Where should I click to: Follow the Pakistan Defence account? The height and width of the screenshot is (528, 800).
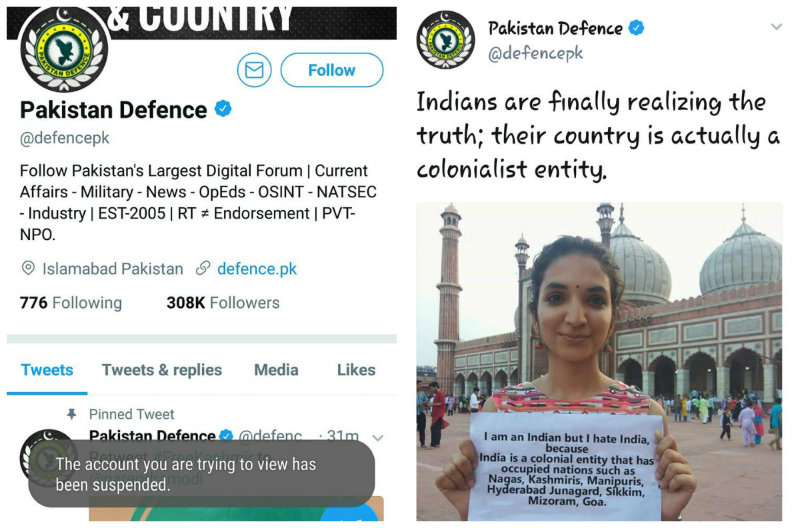[332, 70]
